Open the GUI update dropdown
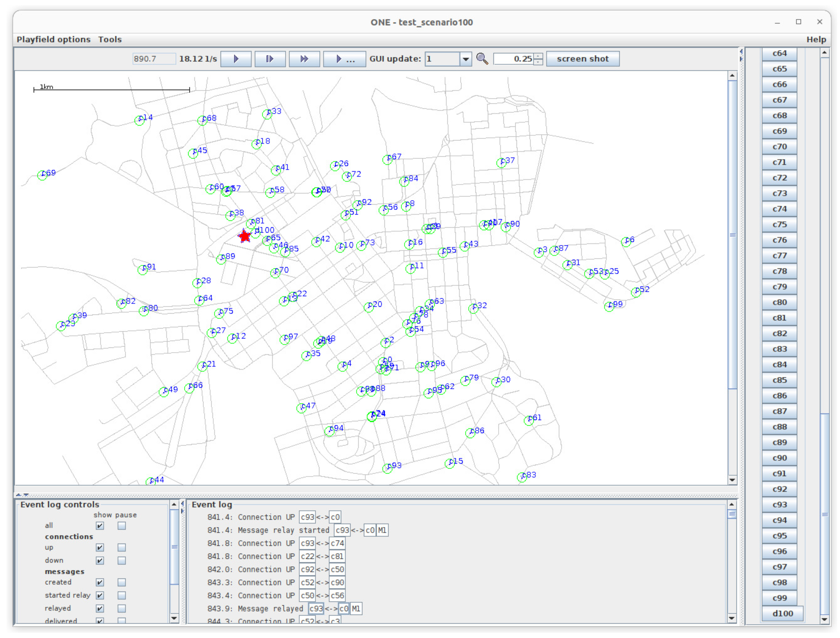The height and width of the screenshot is (638, 840). (x=465, y=59)
